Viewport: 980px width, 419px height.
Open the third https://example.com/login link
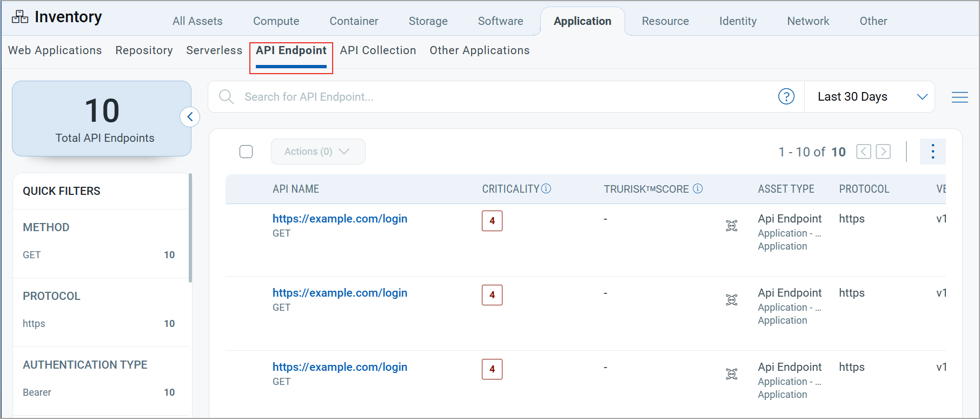click(x=340, y=367)
